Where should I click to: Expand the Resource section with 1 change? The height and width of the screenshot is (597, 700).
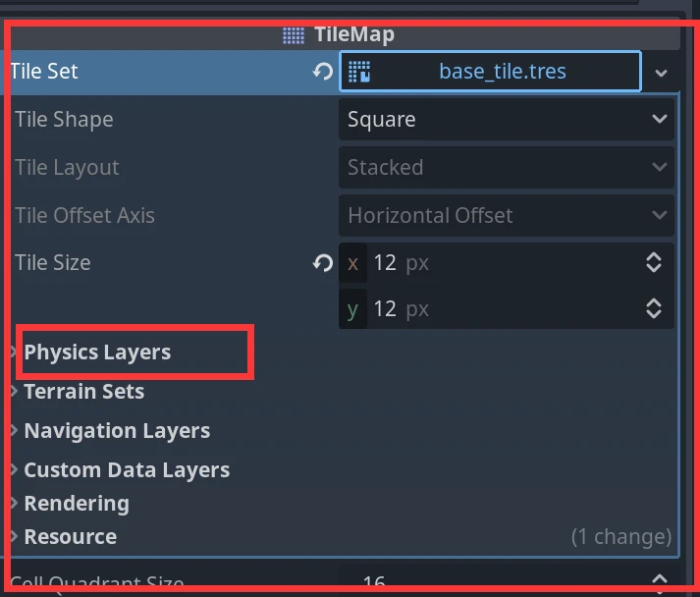pos(70,537)
